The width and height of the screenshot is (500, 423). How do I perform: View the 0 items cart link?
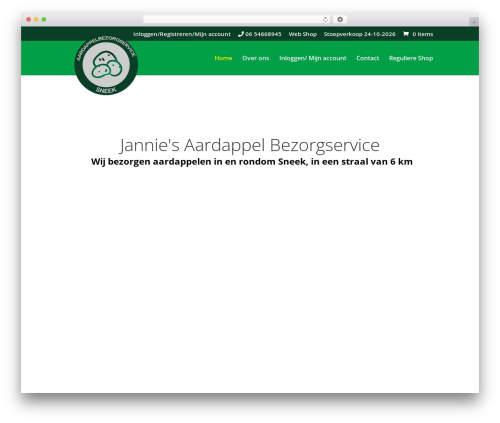[x=423, y=34]
